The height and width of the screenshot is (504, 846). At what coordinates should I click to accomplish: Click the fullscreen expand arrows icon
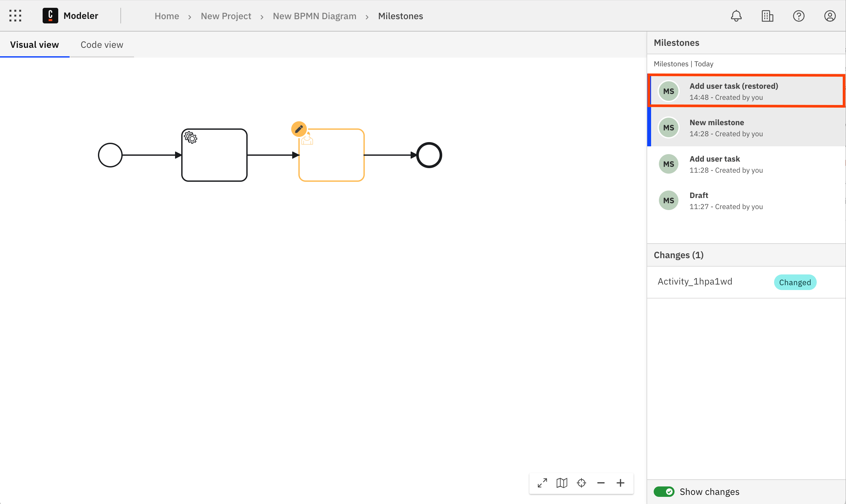pos(542,483)
